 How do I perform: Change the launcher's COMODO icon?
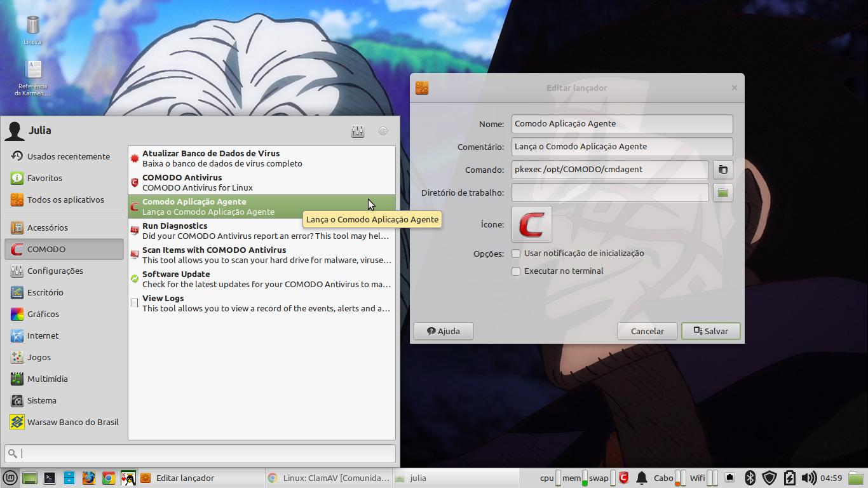click(532, 224)
